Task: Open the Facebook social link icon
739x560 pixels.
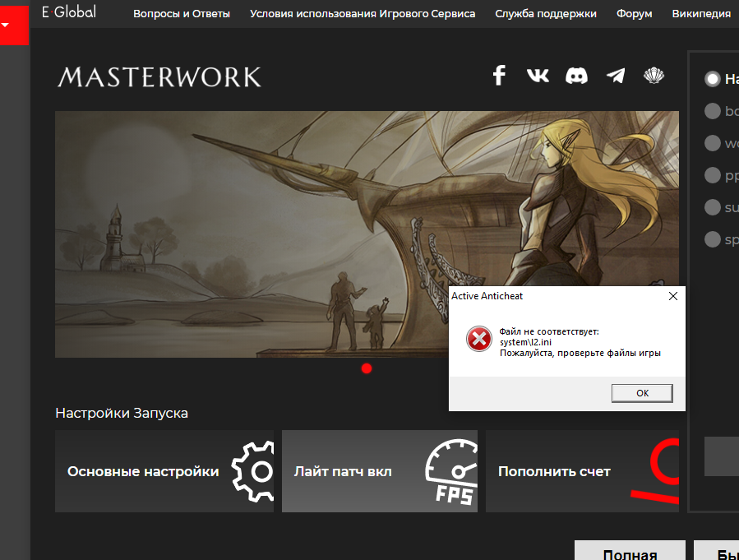Action: [x=498, y=76]
